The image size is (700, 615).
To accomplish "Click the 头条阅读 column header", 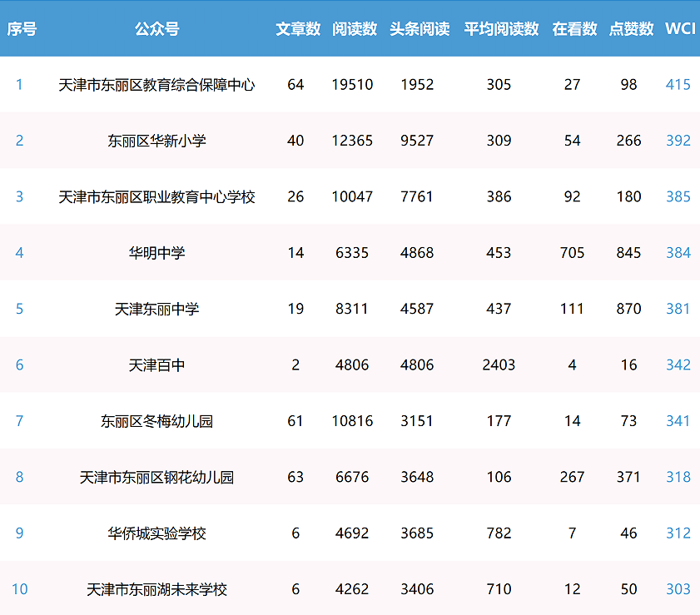I will click(420, 29).
